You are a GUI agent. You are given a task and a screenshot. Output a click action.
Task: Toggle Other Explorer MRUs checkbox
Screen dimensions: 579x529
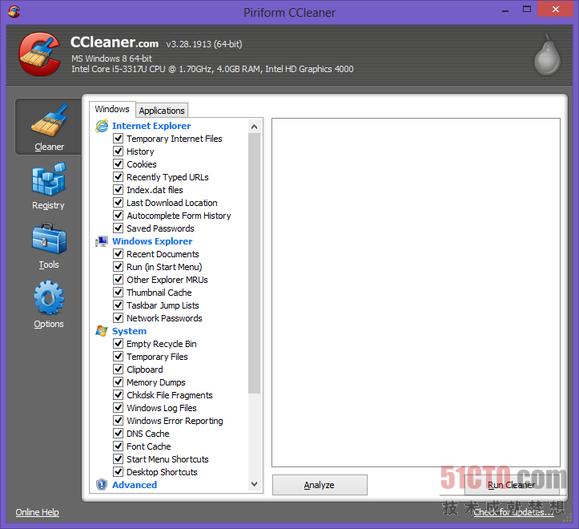[x=118, y=279]
